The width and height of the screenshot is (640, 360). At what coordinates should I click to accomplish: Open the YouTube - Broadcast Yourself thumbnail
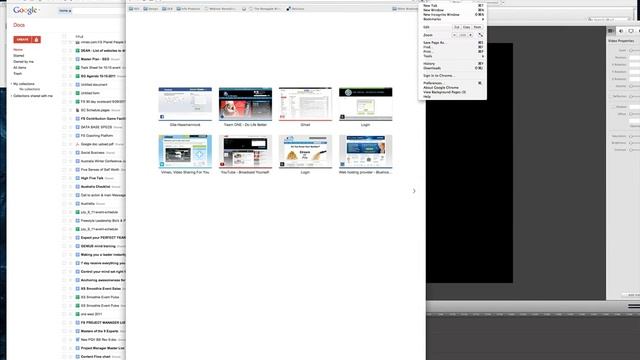point(245,152)
